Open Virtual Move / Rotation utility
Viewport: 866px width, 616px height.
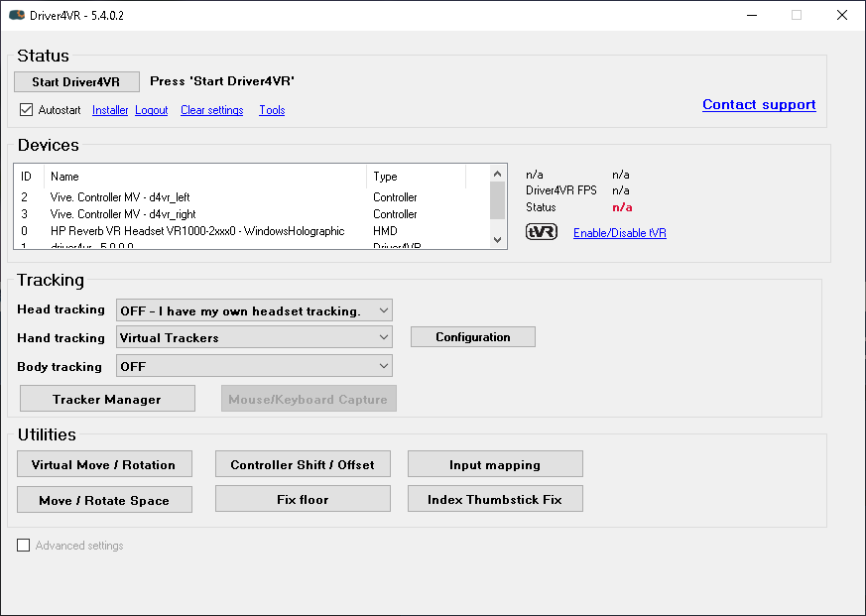[x=103, y=464]
